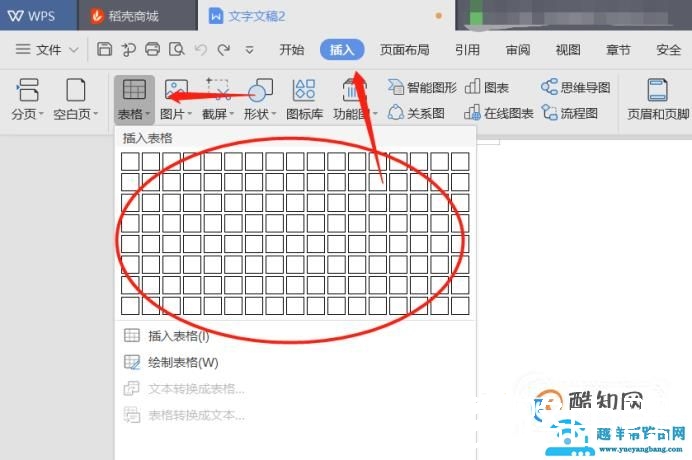Switch to the 引用 tab
Viewport: 692px width, 460px height.
[x=467, y=49]
